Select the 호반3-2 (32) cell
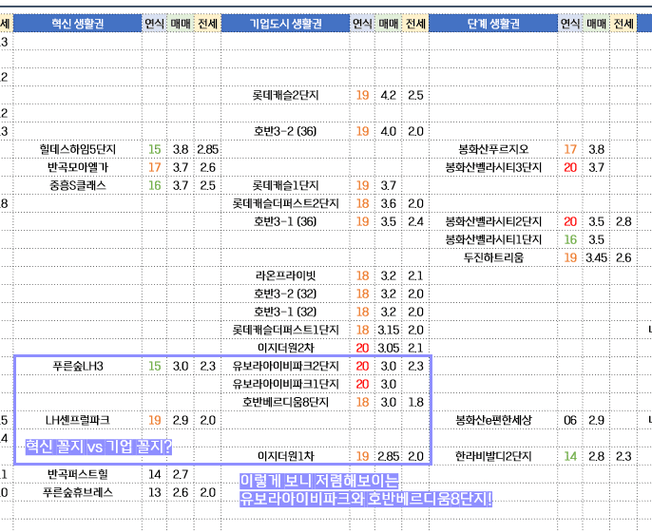This screenshot has height=531, width=652. coord(285,294)
